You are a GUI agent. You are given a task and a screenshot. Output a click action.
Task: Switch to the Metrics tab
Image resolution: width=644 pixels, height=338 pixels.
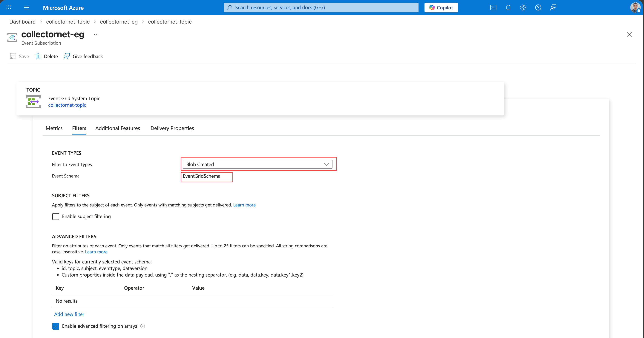tap(54, 128)
